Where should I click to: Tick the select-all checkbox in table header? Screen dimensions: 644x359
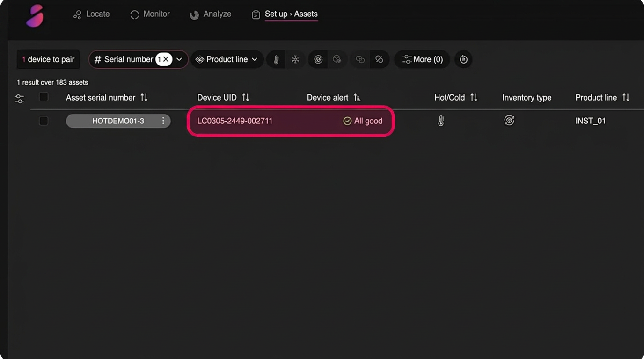click(44, 97)
